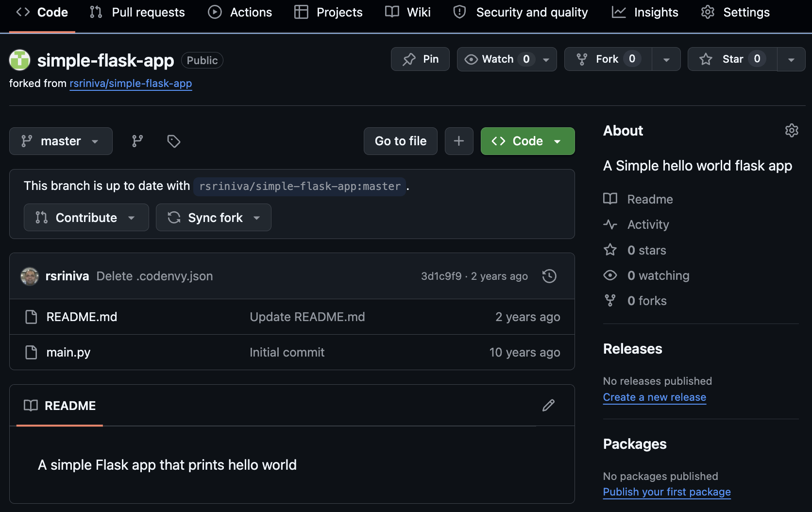Fork the repository
The height and width of the screenshot is (512, 812).
point(608,59)
